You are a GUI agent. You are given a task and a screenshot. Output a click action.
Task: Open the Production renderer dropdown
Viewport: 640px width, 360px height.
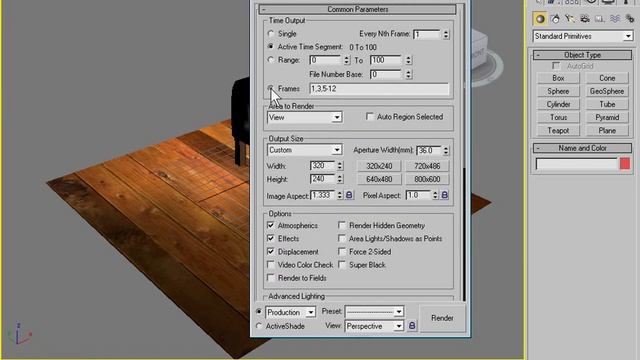[x=291, y=312]
